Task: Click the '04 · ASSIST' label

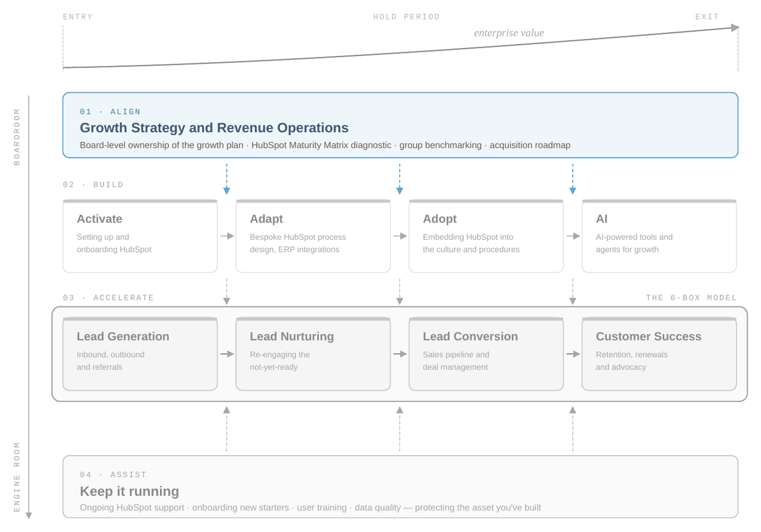Action: 113,474
